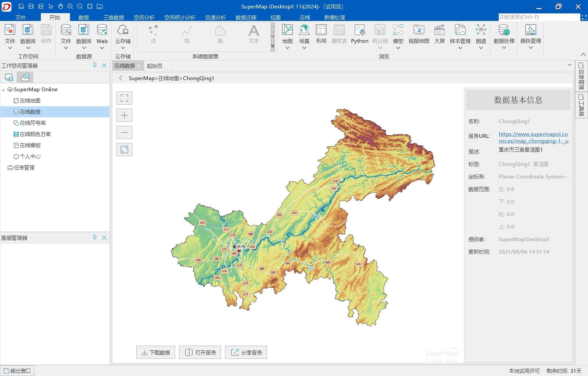
Task: Open the service URL link
Action: click(x=533, y=137)
